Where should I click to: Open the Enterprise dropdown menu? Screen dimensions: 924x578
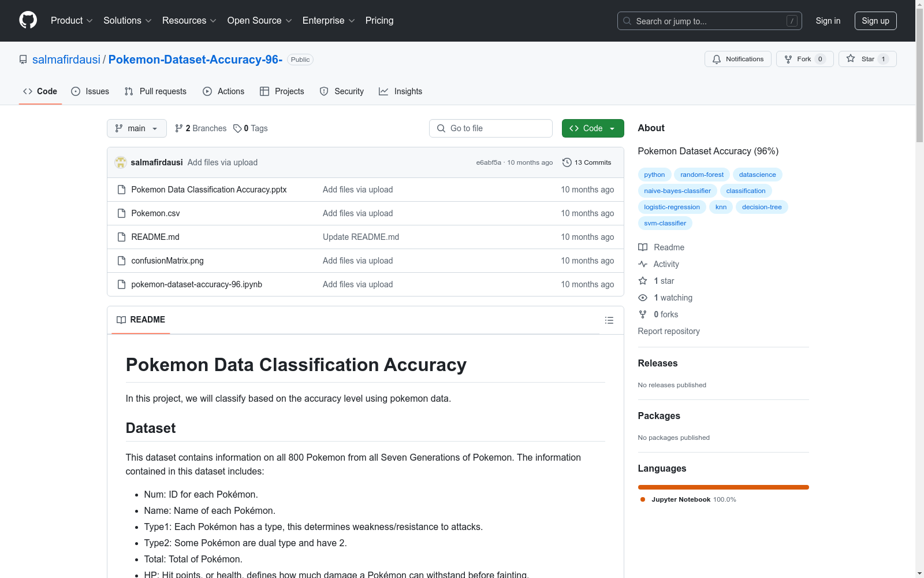point(329,21)
